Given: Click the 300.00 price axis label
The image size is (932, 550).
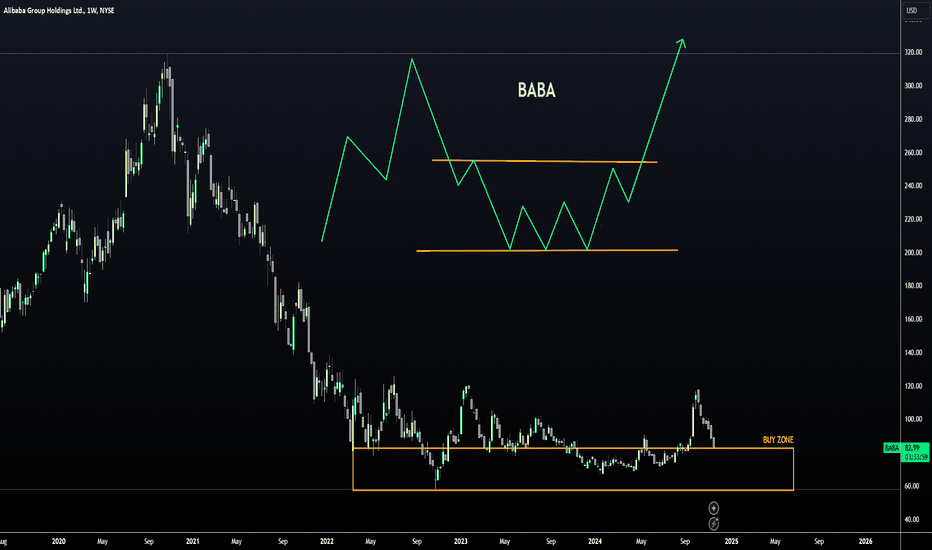Looking at the screenshot, I should tap(913, 86).
